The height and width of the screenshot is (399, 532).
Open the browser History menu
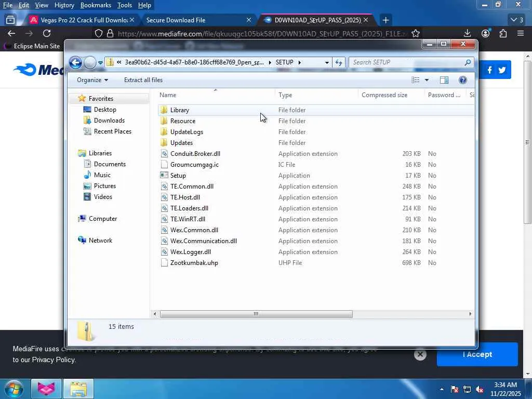click(x=64, y=5)
